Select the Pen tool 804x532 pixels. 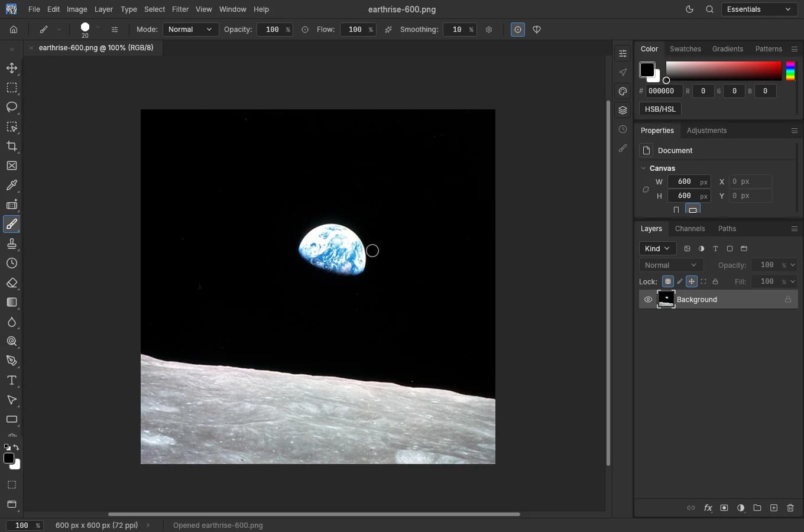tap(12, 361)
